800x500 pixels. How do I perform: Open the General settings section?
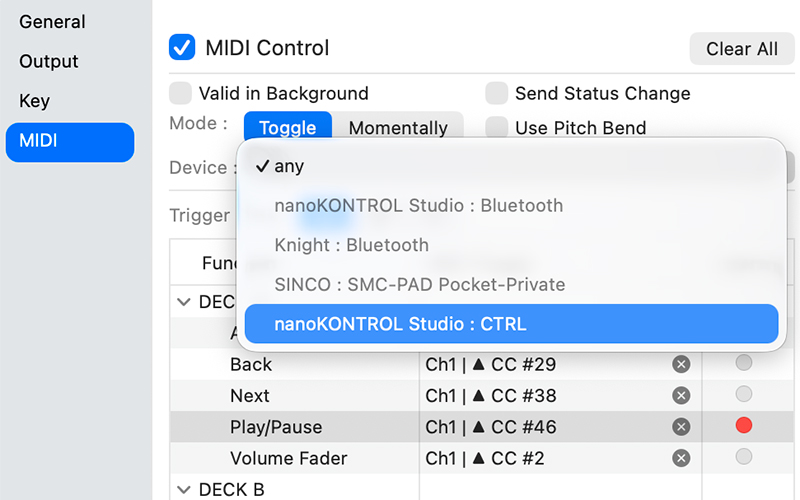(52, 22)
